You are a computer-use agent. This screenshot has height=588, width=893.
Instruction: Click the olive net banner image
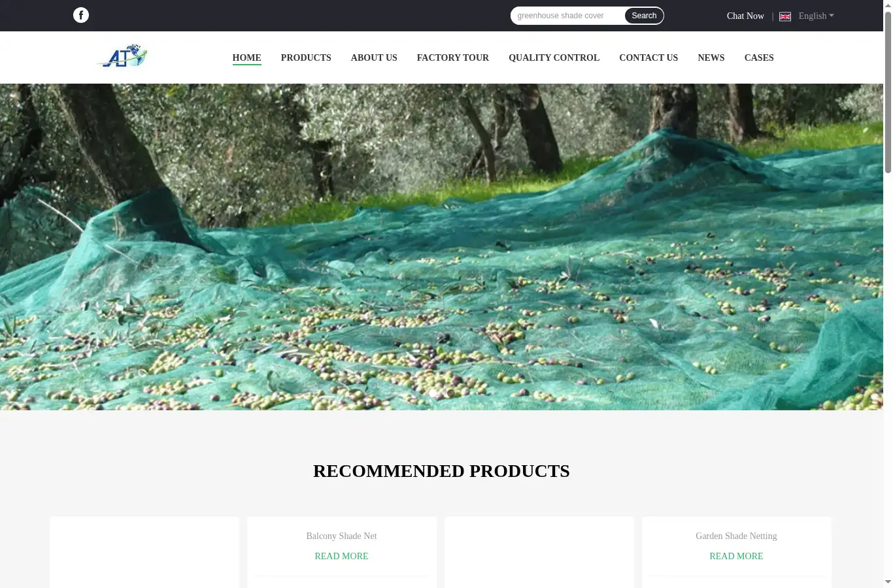coord(441,247)
